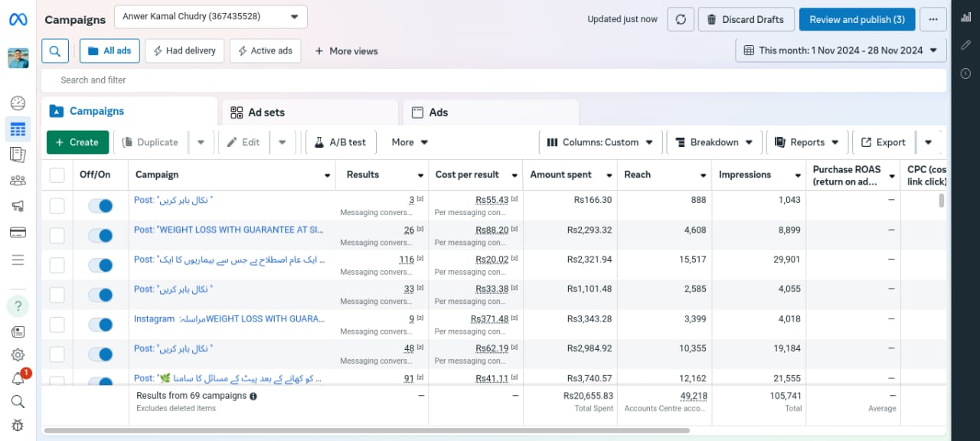Click the Review and publish (3) button
Screen dimensions: 980x441
[857, 19]
